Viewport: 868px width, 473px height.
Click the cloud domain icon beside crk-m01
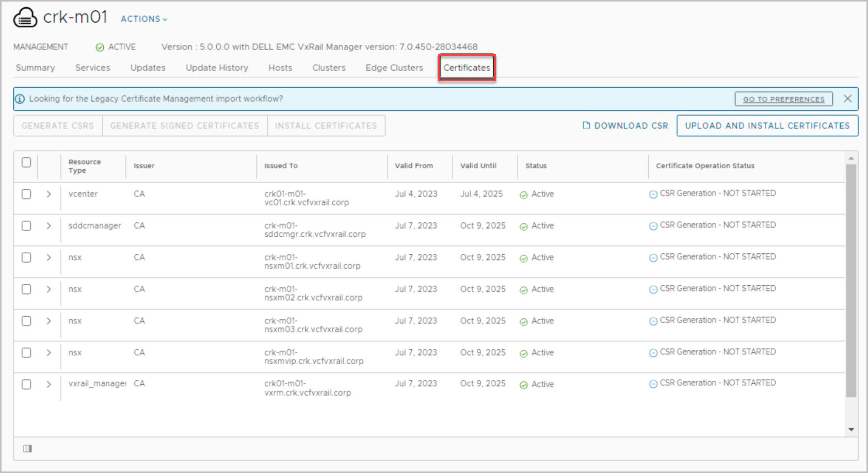[x=25, y=18]
